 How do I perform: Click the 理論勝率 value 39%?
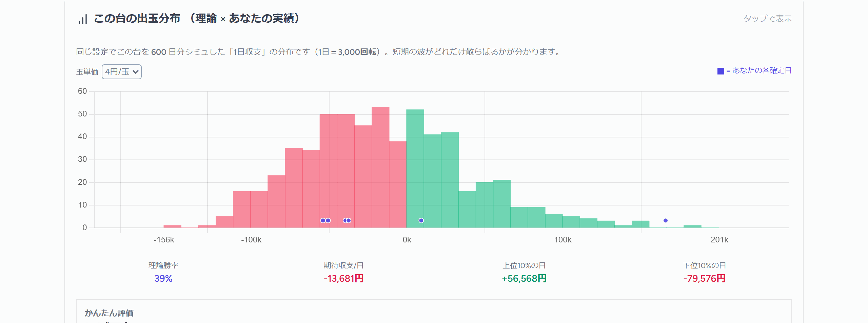pyautogui.click(x=163, y=278)
